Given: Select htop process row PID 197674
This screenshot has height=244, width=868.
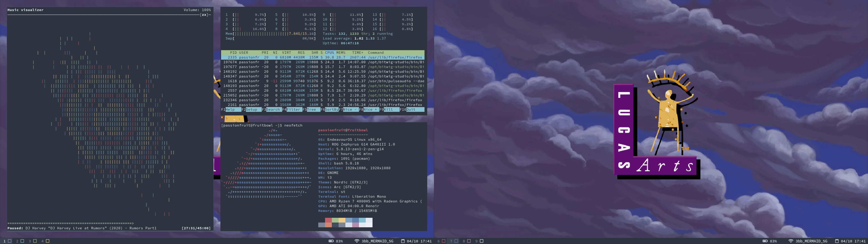Looking at the screenshot, I should click(x=323, y=62).
